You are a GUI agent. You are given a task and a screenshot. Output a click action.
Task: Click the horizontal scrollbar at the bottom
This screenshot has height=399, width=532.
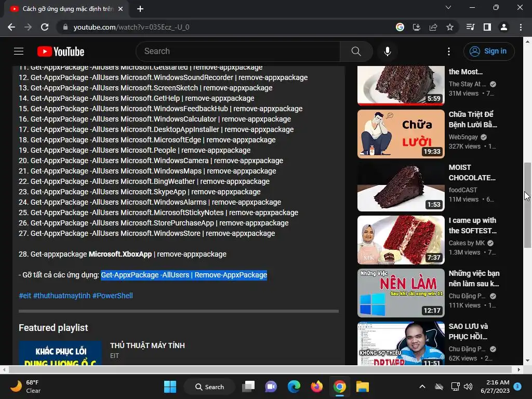pos(260,369)
